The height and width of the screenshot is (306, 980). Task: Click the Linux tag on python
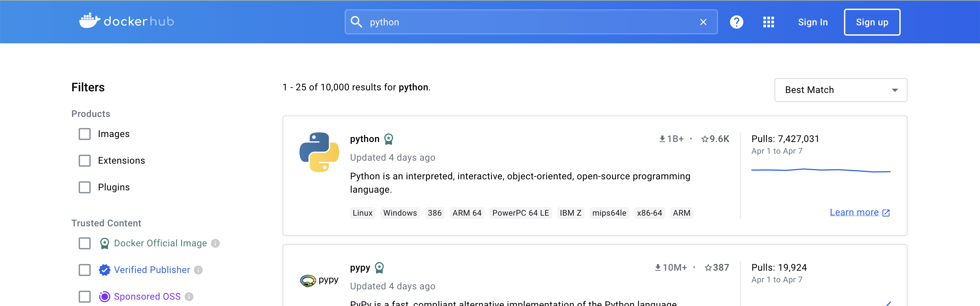pyautogui.click(x=362, y=213)
